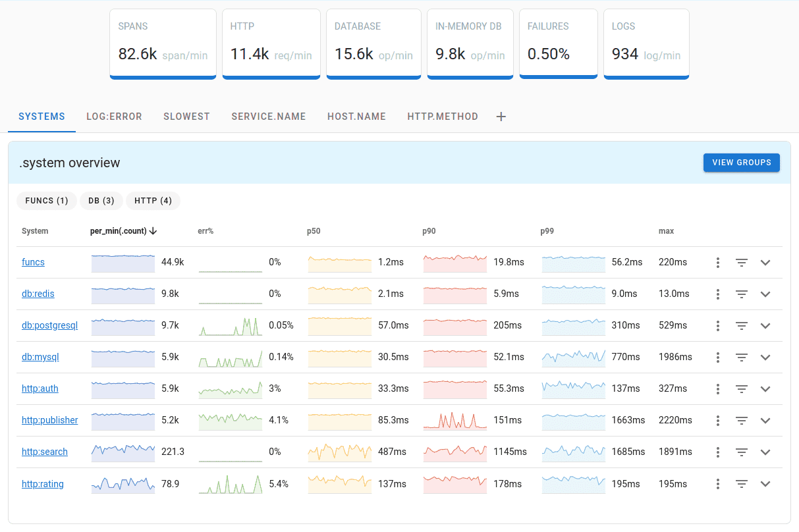Toggle the FUNCS (1) filter chip

[46, 201]
